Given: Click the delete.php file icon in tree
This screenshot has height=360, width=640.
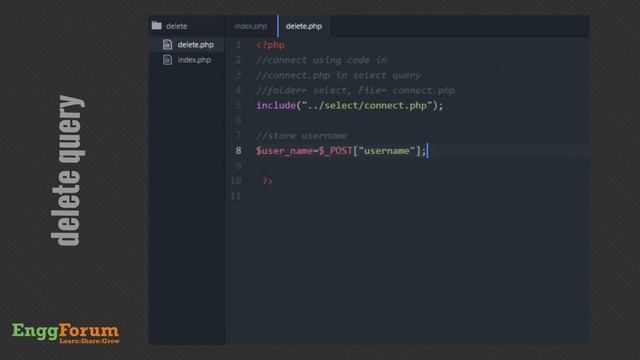Looking at the screenshot, I should tap(167, 44).
